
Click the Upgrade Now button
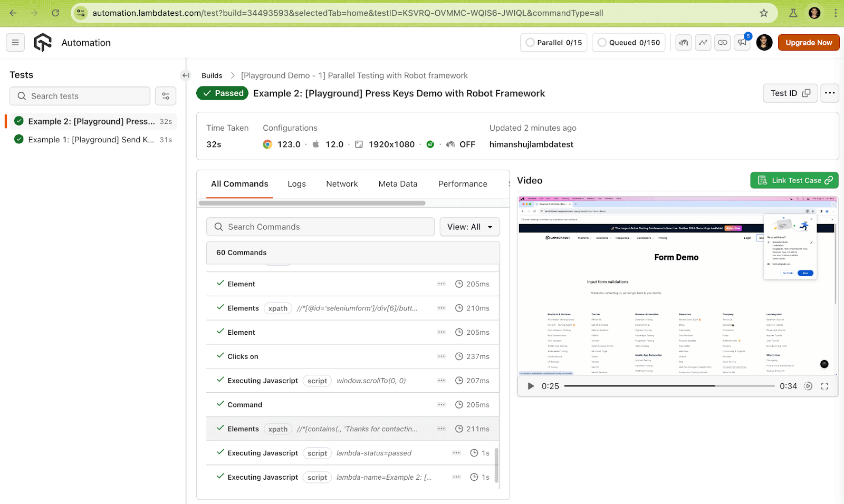click(808, 43)
